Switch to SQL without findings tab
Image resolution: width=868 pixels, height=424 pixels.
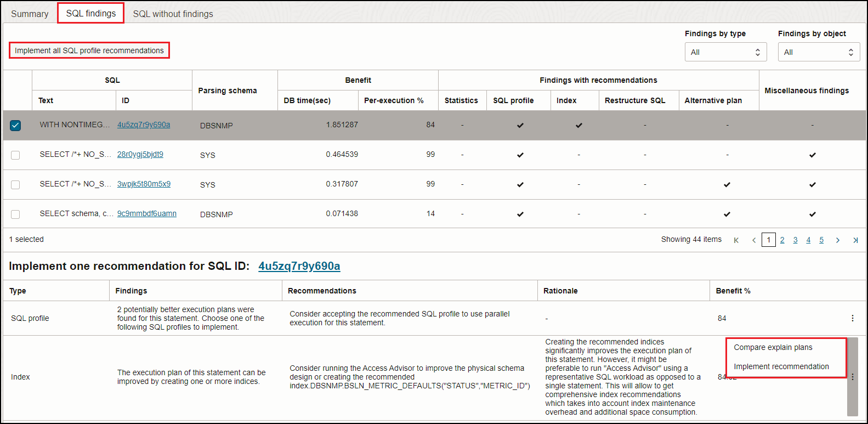(173, 14)
